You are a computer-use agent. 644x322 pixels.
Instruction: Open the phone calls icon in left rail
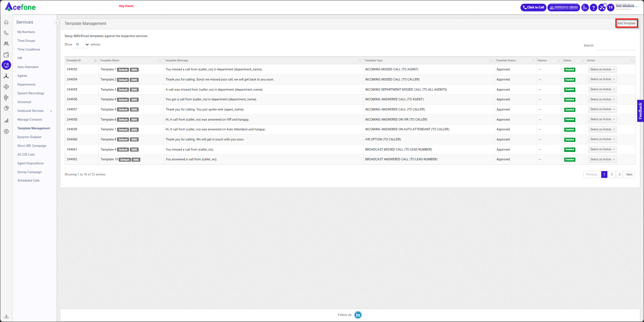[x=6, y=33]
